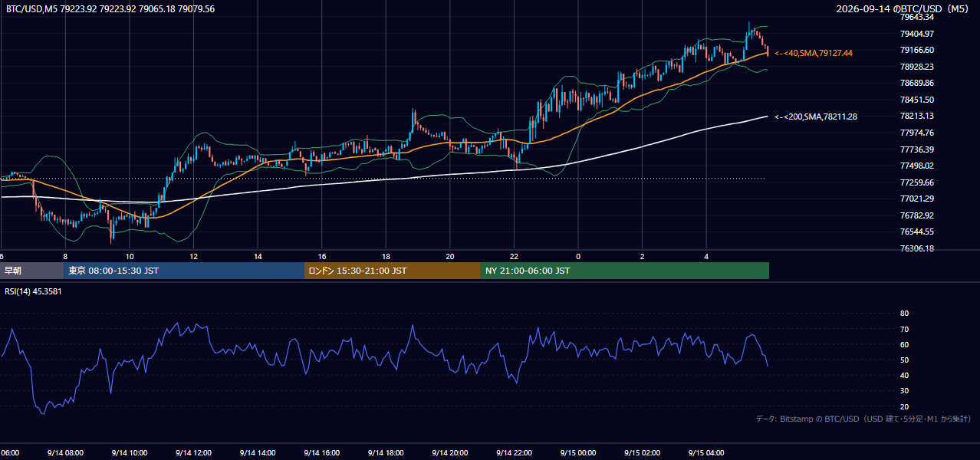Click hour label 14 under price chart

(x=258, y=256)
